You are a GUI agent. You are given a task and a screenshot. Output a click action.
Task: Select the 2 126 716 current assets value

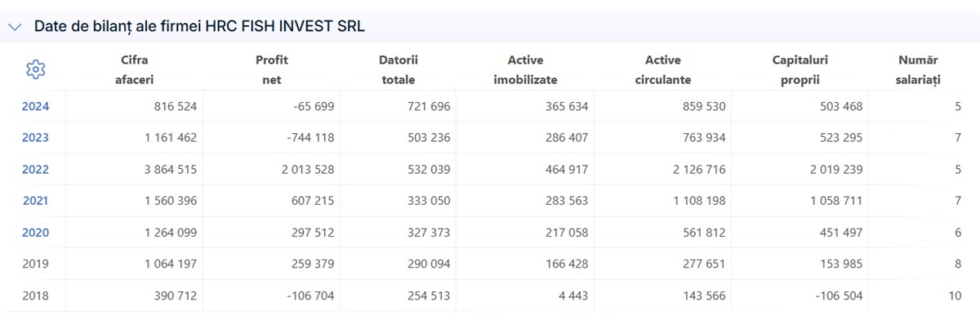(x=698, y=170)
